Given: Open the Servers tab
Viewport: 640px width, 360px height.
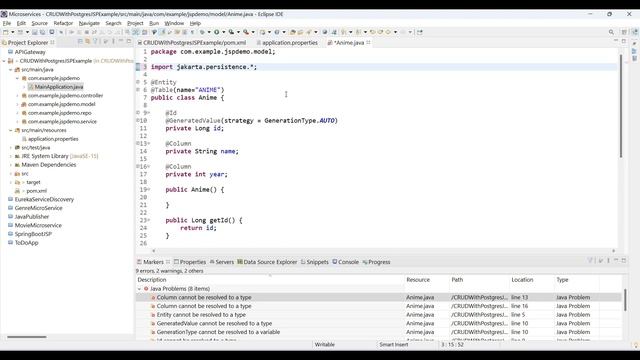Looking at the screenshot, I should coord(222,262).
